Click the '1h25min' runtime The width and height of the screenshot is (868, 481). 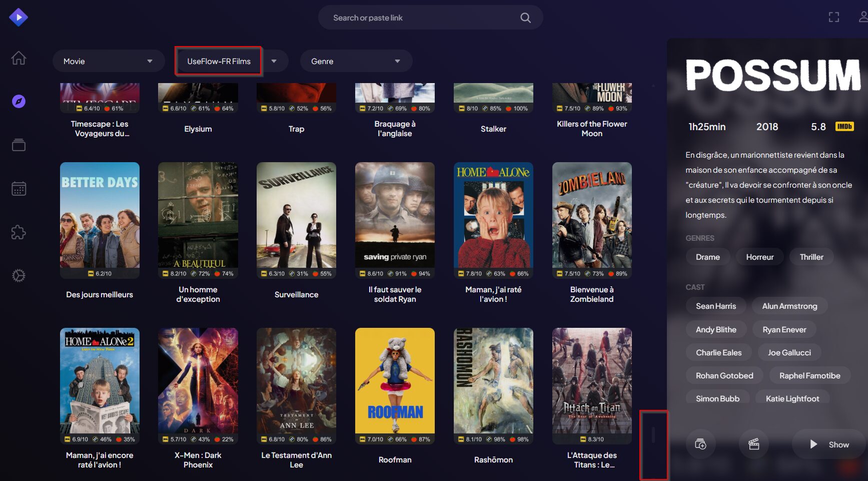coord(707,127)
